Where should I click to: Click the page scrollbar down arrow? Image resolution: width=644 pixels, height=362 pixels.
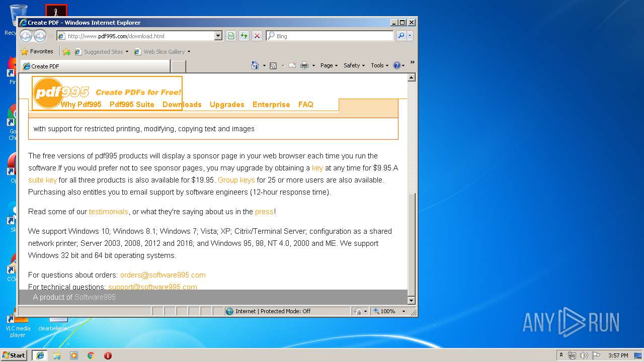pyautogui.click(x=411, y=300)
